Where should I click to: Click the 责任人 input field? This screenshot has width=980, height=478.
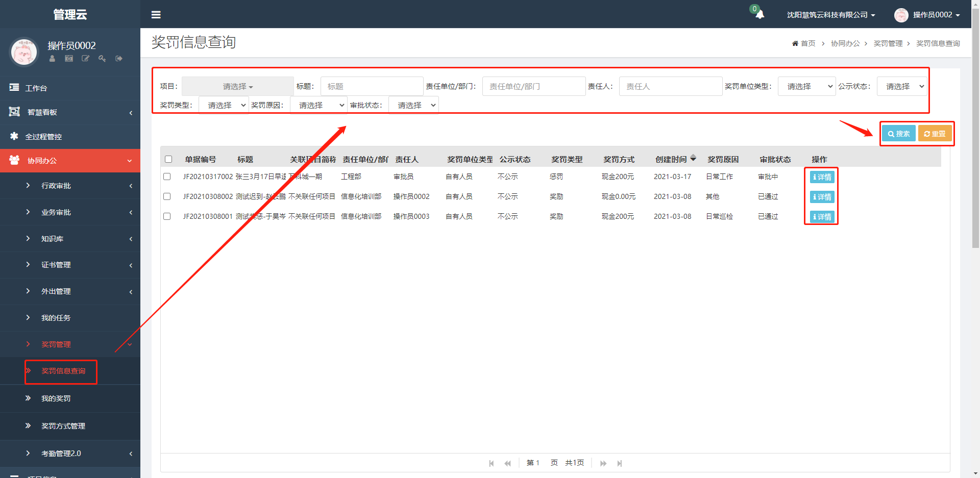click(671, 86)
